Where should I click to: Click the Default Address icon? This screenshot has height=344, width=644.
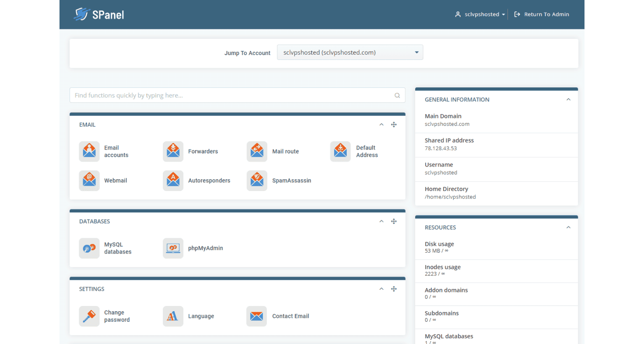click(x=340, y=151)
